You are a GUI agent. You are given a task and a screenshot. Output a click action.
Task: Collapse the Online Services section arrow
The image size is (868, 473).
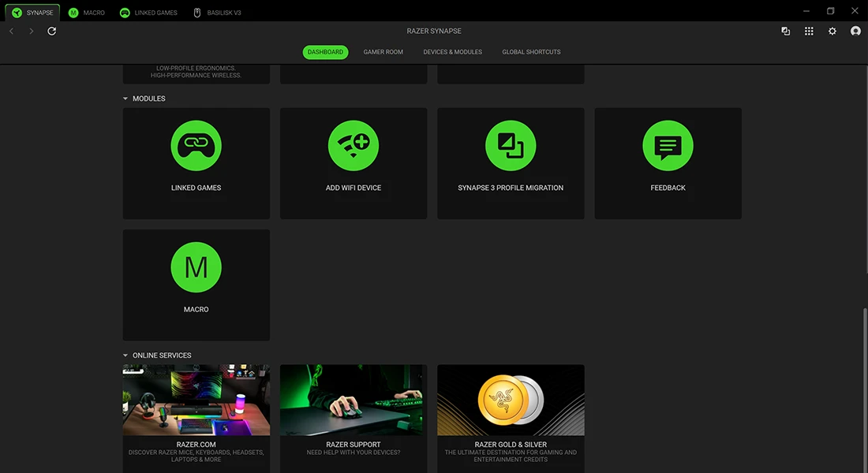[125, 356]
